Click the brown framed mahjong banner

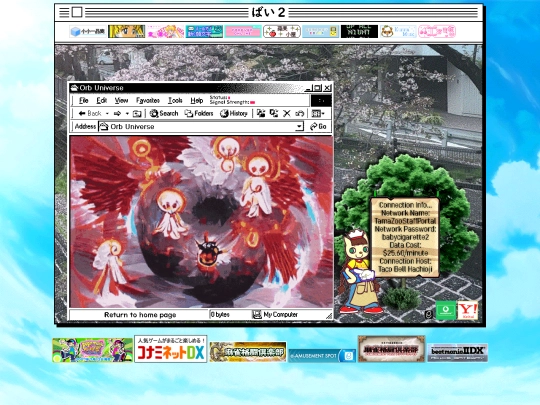[391, 349]
